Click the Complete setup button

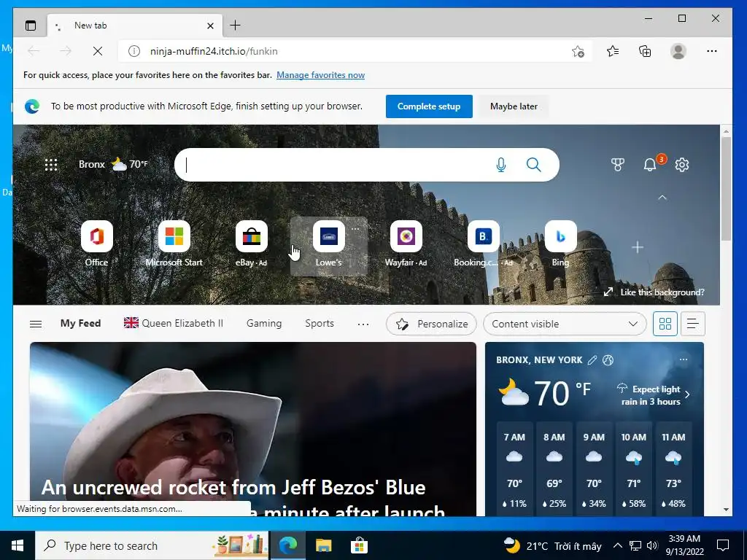coord(429,106)
